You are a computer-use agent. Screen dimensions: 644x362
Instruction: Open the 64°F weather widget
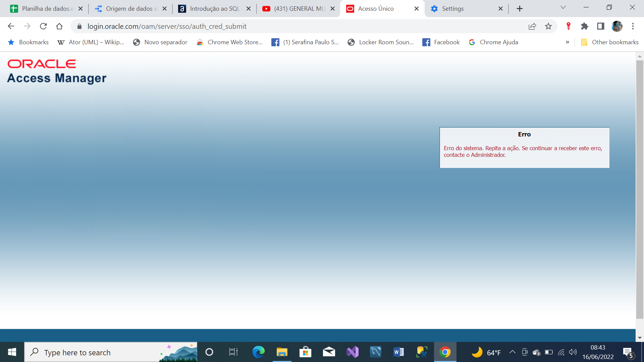coord(486,353)
